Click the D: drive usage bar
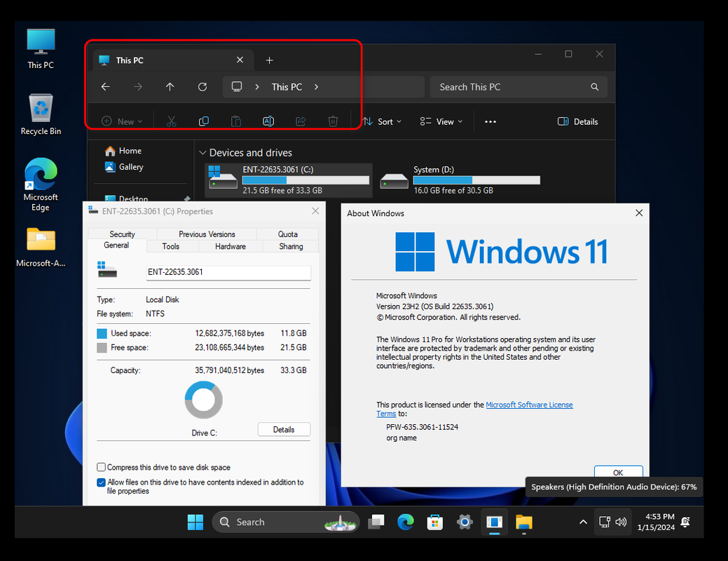 pos(477,180)
